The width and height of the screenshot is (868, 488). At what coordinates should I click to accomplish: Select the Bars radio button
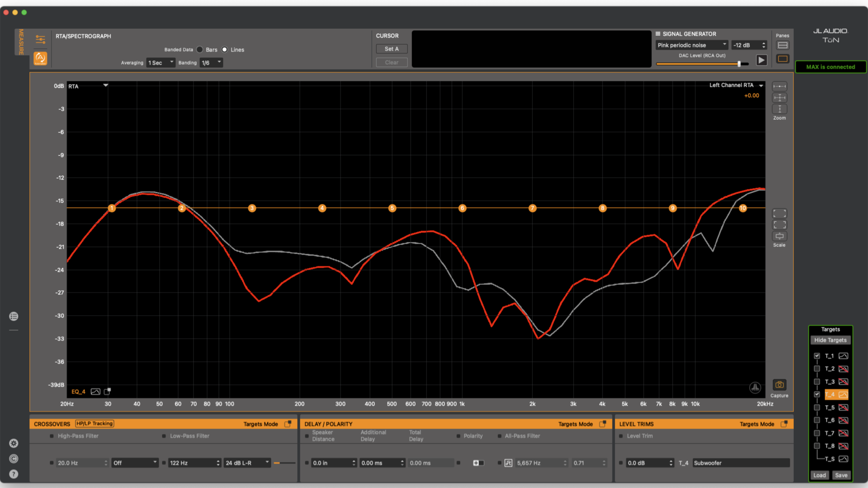[x=200, y=50]
